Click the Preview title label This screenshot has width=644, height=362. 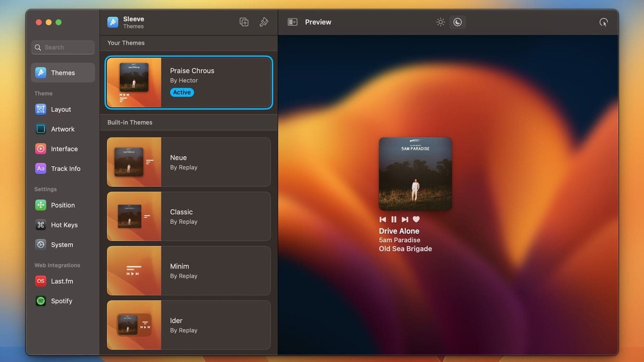[318, 22]
